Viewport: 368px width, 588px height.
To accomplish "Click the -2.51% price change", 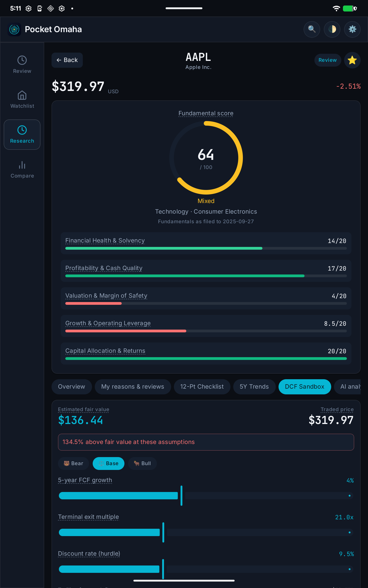I will [348, 87].
